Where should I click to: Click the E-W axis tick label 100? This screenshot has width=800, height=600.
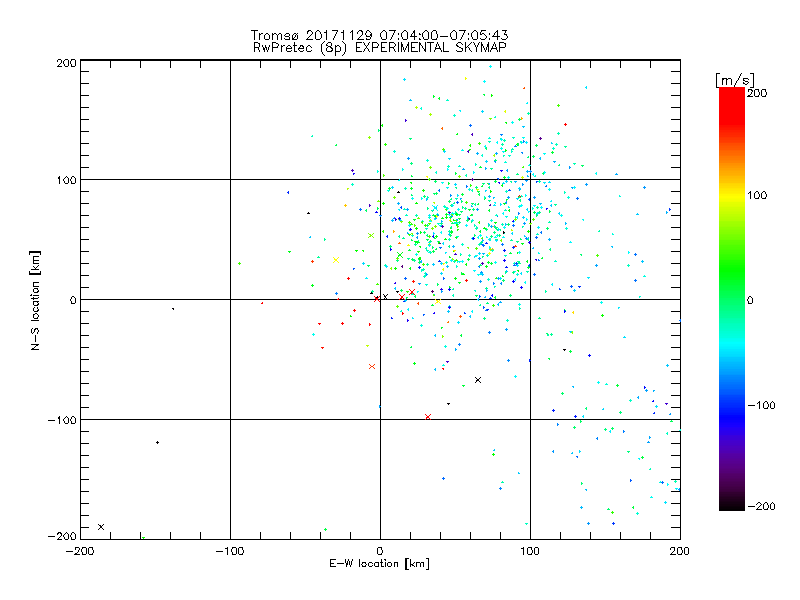click(530, 551)
